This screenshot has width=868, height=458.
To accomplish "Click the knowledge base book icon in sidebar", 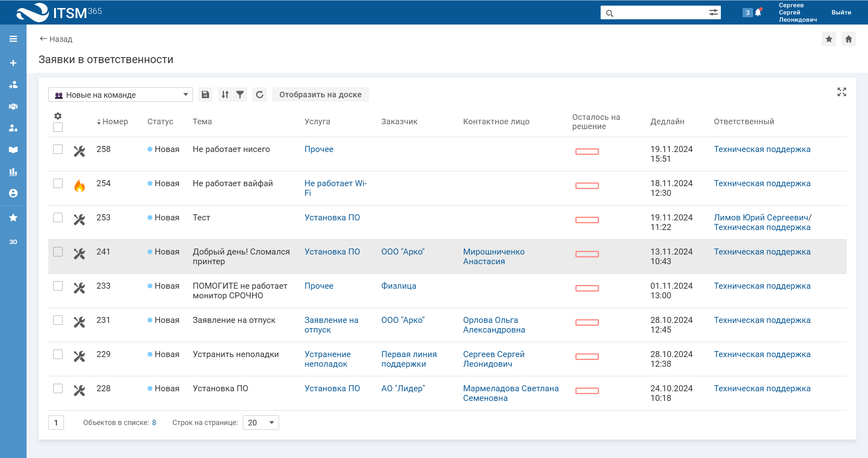I will click(13, 150).
